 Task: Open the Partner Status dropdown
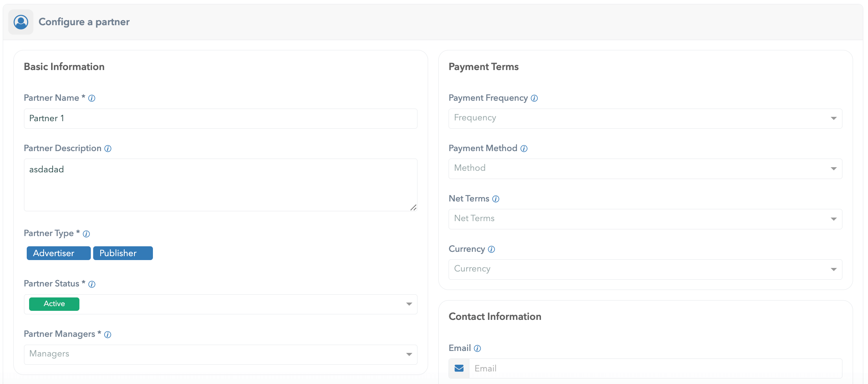coord(409,304)
